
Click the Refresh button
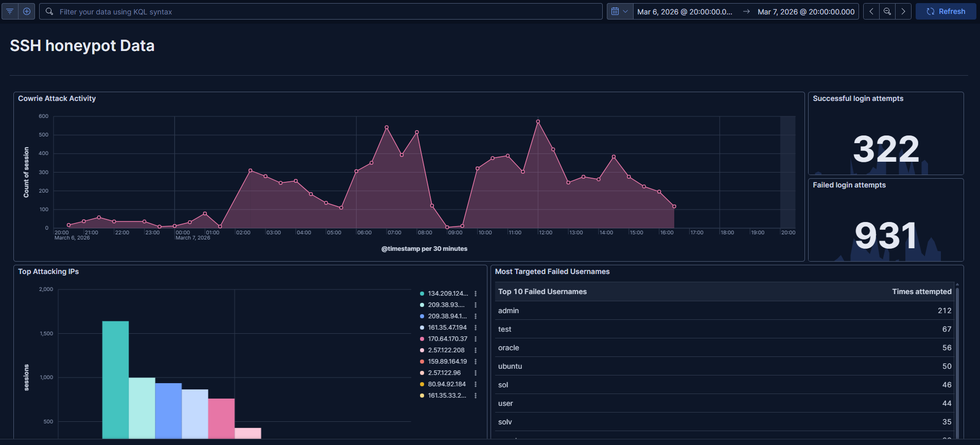pos(946,11)
